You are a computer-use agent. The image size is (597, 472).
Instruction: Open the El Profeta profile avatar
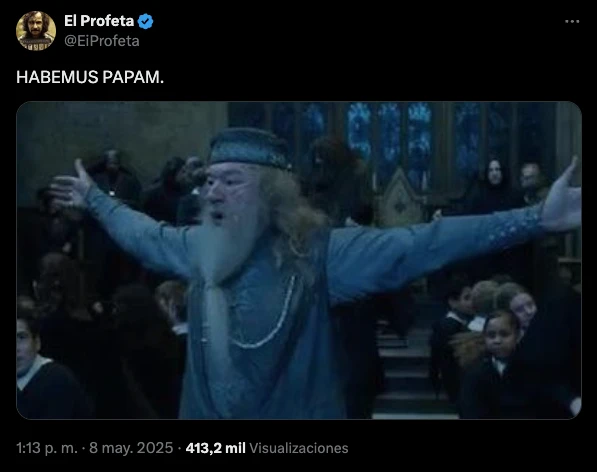36,30
